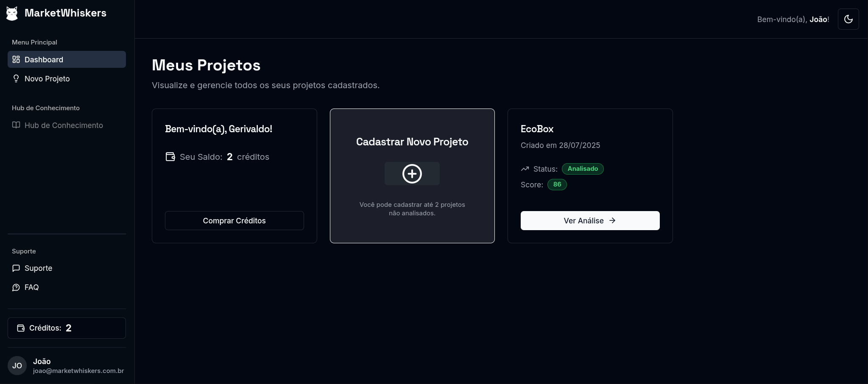Screen dimensions: 868x384
Task: Click the Analisado status badge
Action: [x=583, y=169]
